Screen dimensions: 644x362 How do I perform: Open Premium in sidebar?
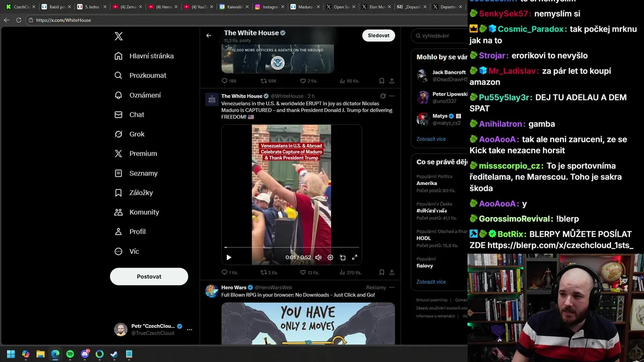click(x=136, y=153)
